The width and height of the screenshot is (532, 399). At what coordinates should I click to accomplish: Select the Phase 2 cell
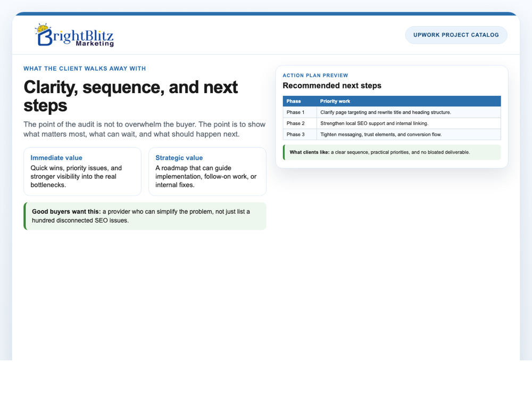tap(300, 123)
